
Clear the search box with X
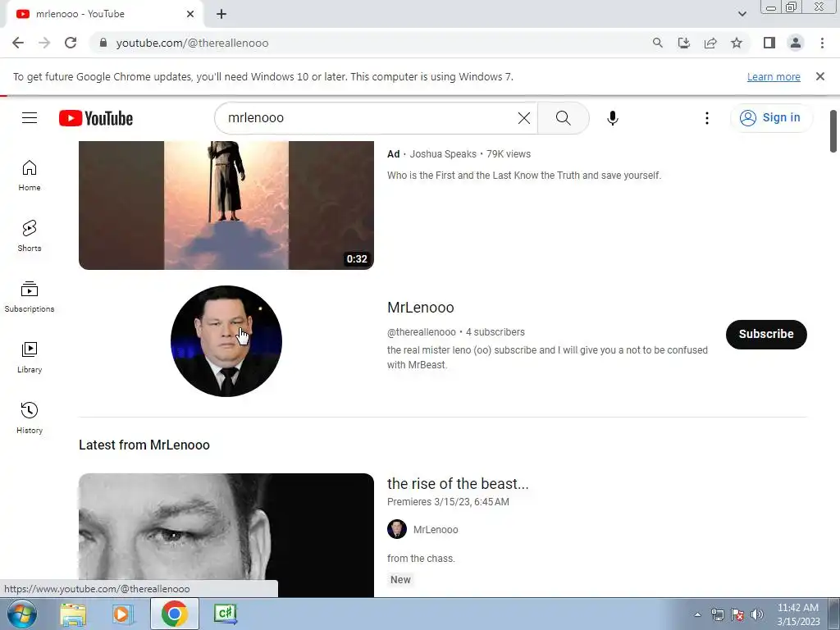click(x=524, y=118)
